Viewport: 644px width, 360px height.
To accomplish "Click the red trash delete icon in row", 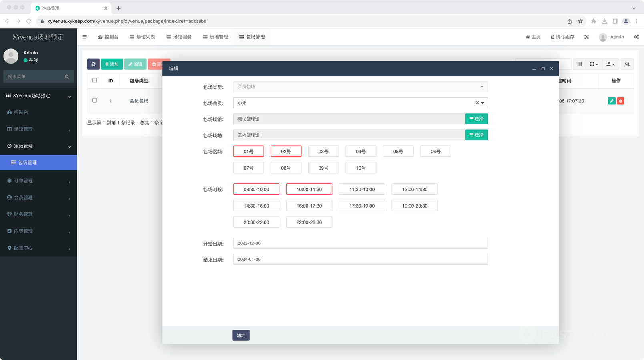I will 620,101.
